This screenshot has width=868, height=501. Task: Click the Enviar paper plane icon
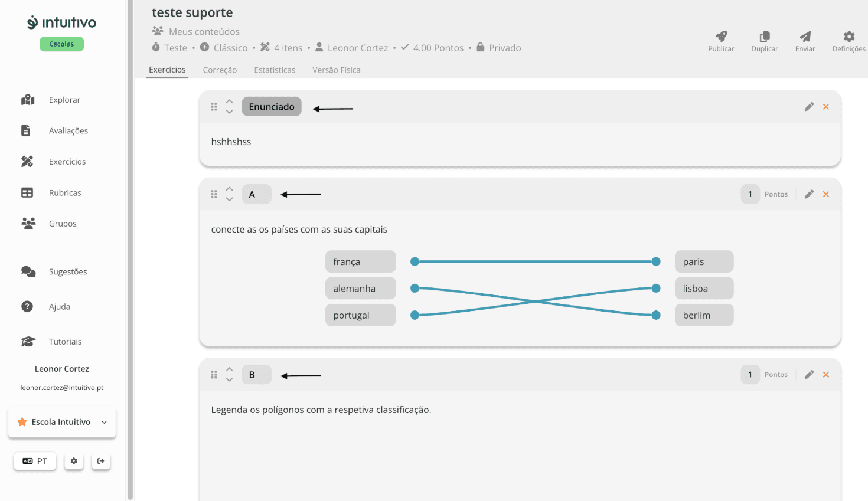[x=805, y=37]
